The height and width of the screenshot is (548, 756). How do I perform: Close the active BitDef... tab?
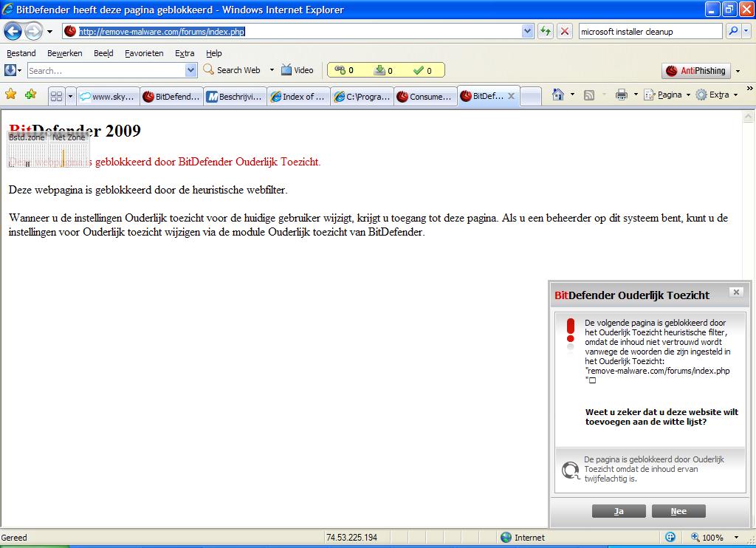click(x=511, y=96)
